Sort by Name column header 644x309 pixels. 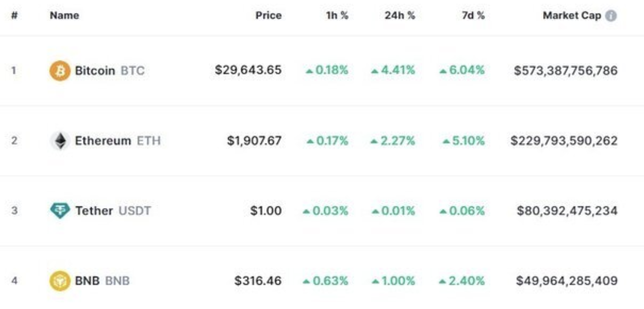[x=64, y=15]
